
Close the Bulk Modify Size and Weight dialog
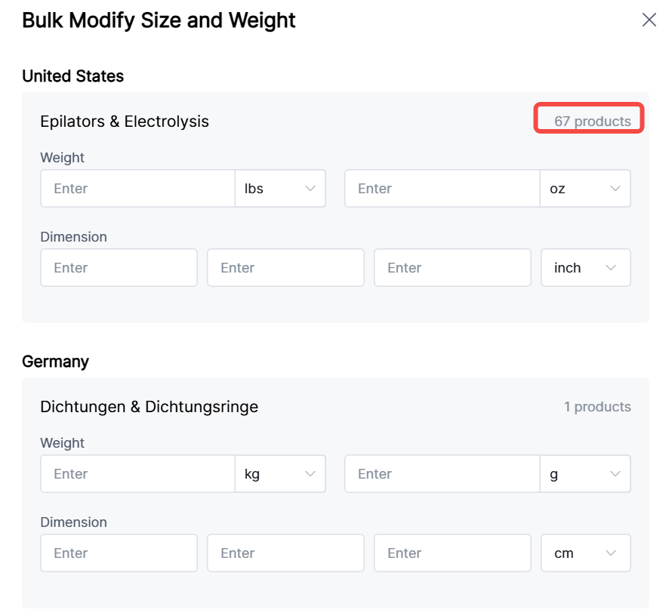[649, 20]
